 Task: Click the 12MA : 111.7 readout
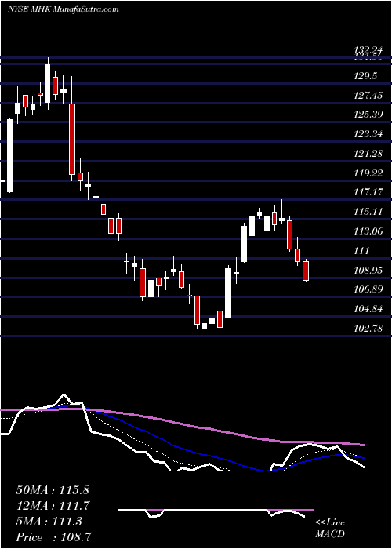tap(53, 506)
